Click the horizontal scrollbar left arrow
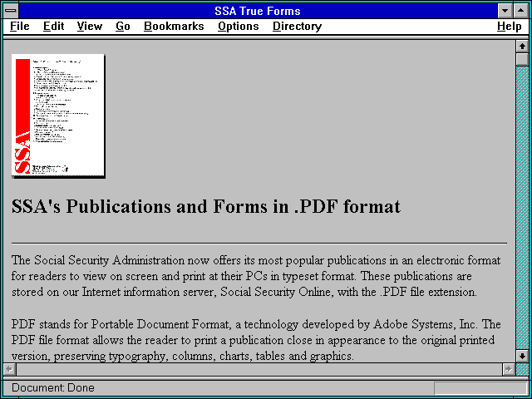This screenshot has height=399, width=532. (x=9, y=369)
